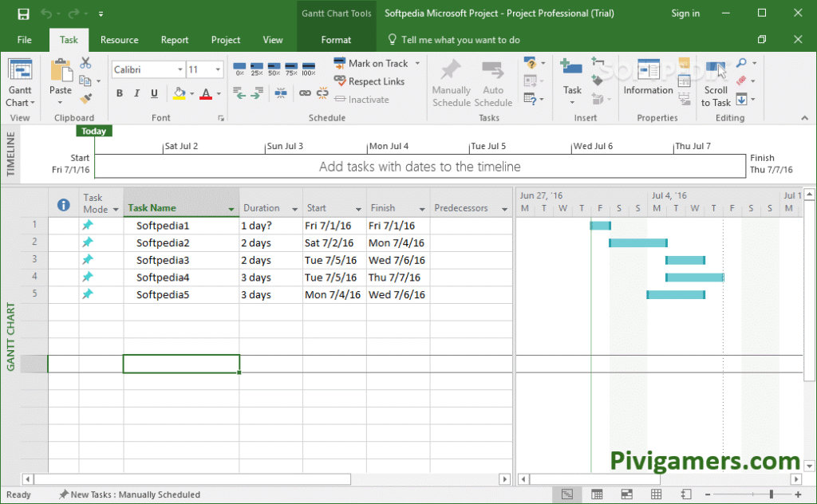This screenshot has width=817, height=504.
Task: Click the Save icon in title bar
Action: click(23, 14)
